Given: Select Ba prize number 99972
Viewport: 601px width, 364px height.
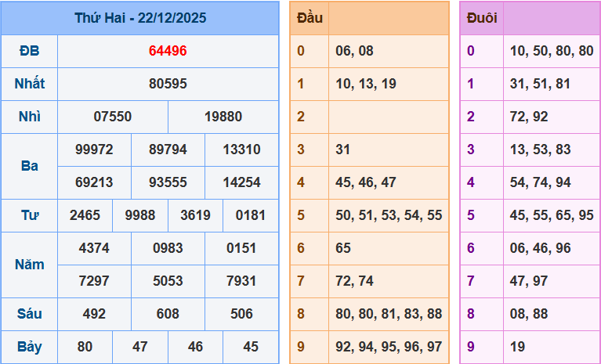Looking at the screenshot, I should point(94,150).
